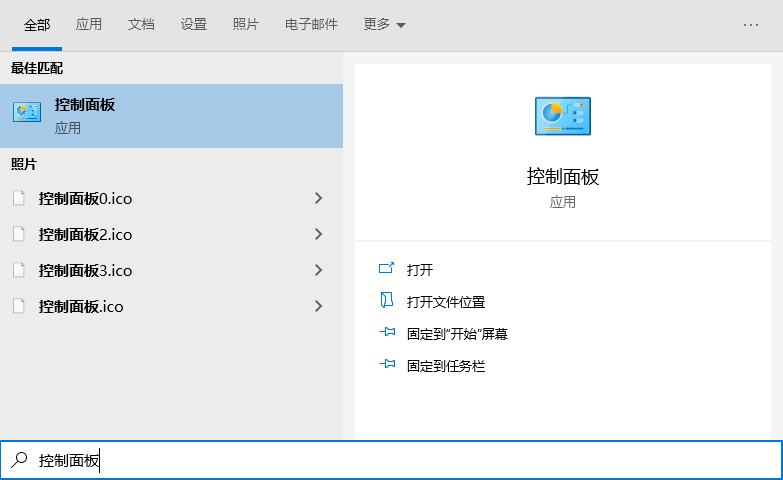Expand details for 控制面板2.ico
The image size is (783, 480).
click(319, 234)
